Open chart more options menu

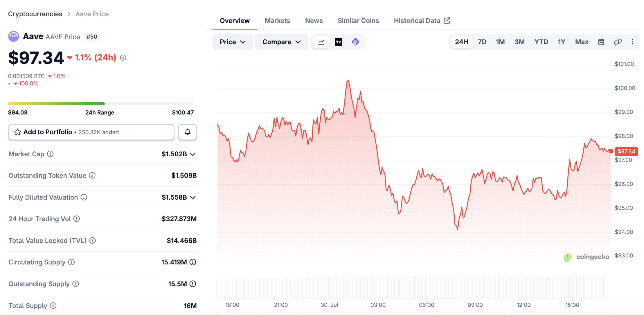pos(632,42)
